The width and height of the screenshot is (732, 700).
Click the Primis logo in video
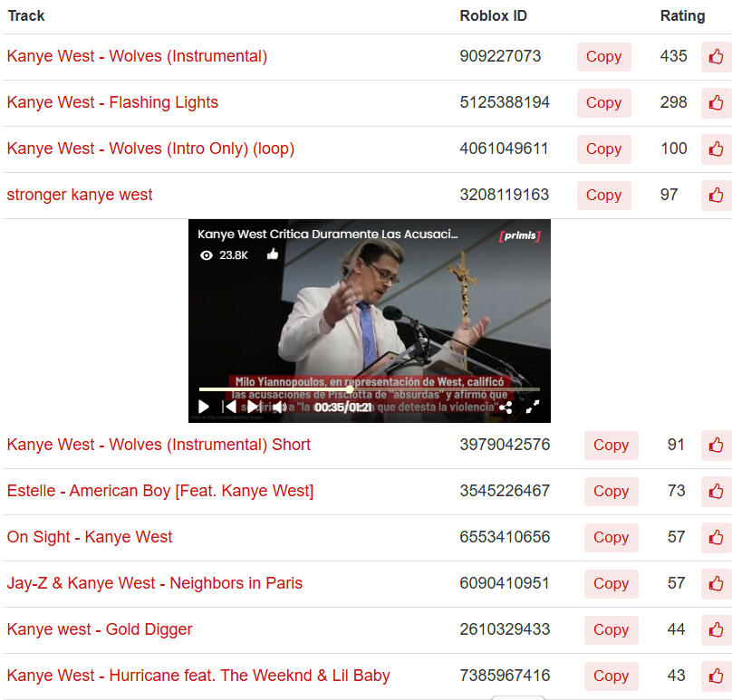coord(520,236)
